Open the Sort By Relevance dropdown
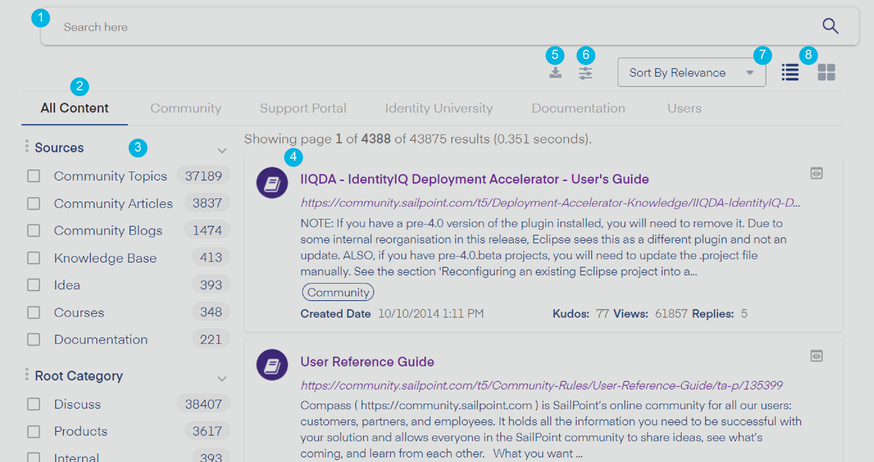This screenshot has width=874, height=462. [692, 73]
